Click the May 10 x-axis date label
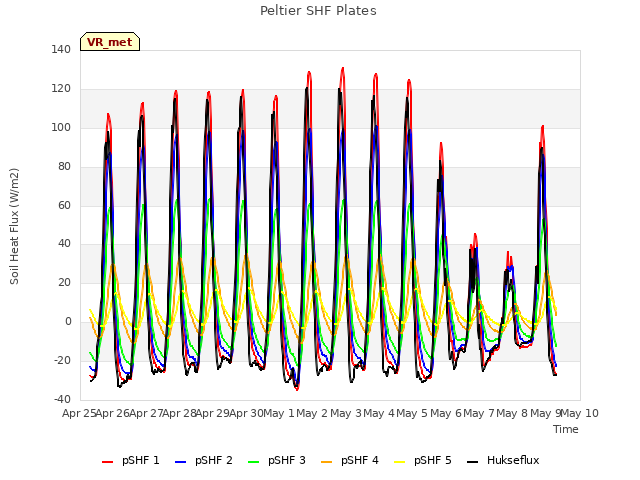The image size is (640, 480). tap(579, 413)
